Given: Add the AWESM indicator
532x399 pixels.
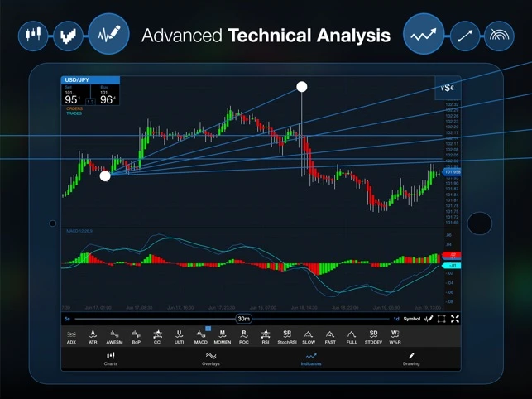Looking at the screenshot, I should coord(114,337).
